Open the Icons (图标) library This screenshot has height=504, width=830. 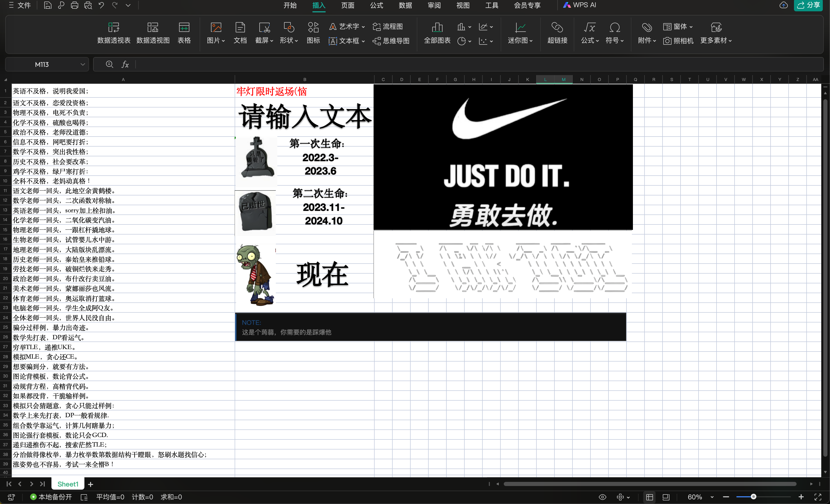[x=313, y=33]
